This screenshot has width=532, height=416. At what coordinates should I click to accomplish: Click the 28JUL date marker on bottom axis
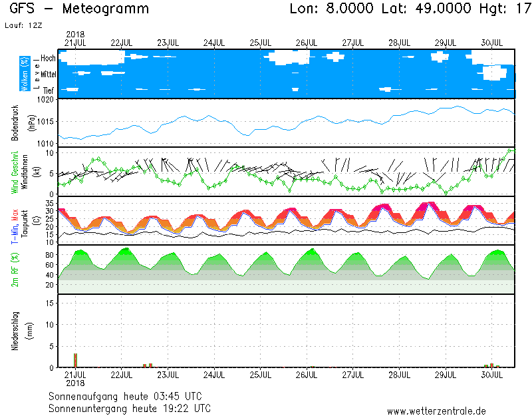pos(399,375)
